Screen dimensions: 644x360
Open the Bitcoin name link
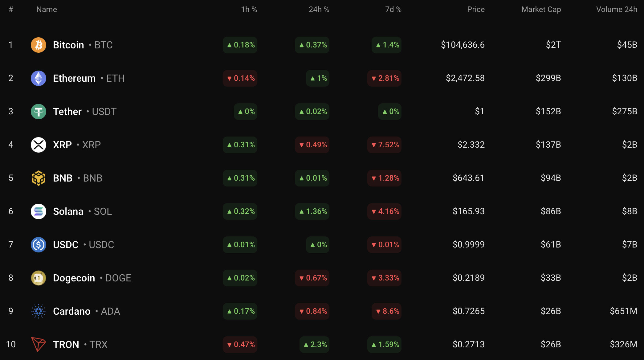pos(68,45)
